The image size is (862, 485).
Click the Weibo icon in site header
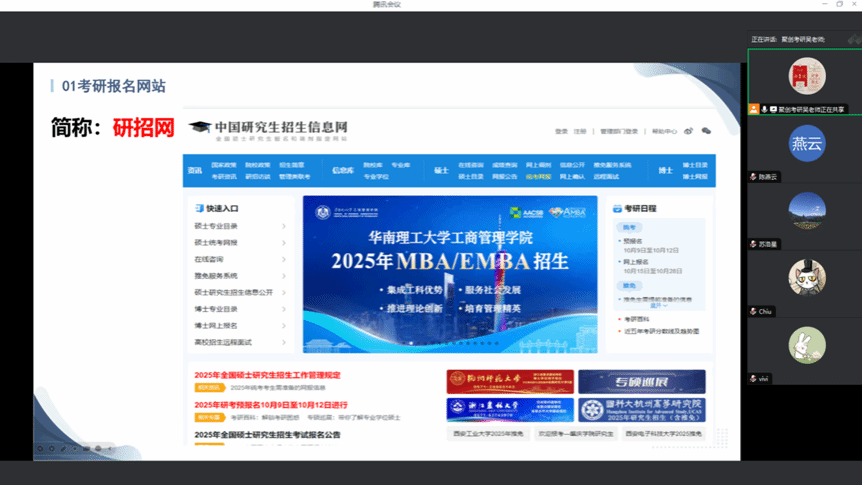tap(689, 131)
